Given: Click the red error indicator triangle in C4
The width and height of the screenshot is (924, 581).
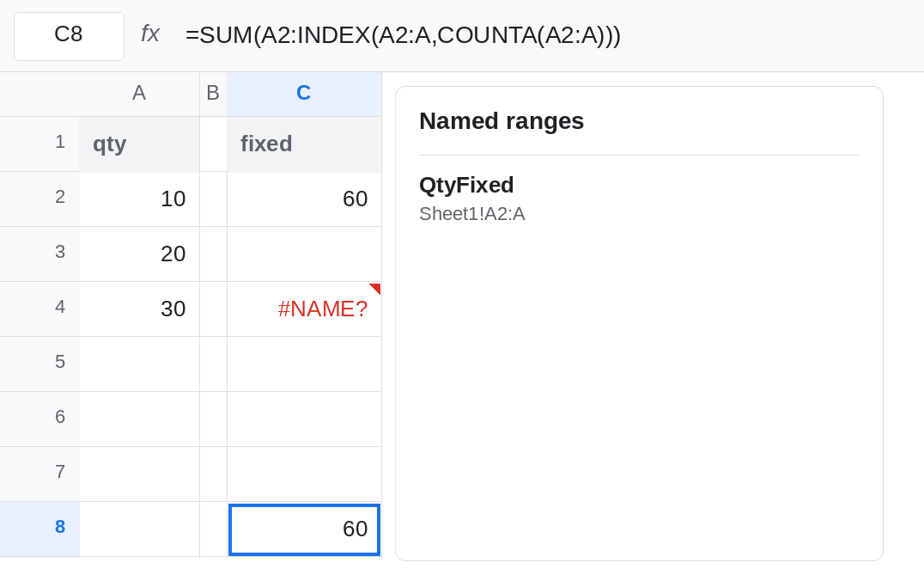Looking at the screenshot, I should click(376, 287).
